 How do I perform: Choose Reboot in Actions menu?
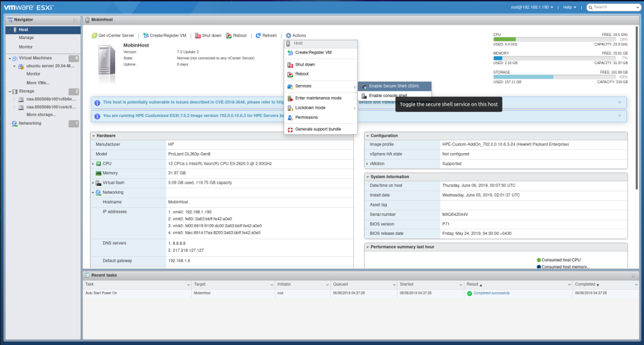[321, 74]
